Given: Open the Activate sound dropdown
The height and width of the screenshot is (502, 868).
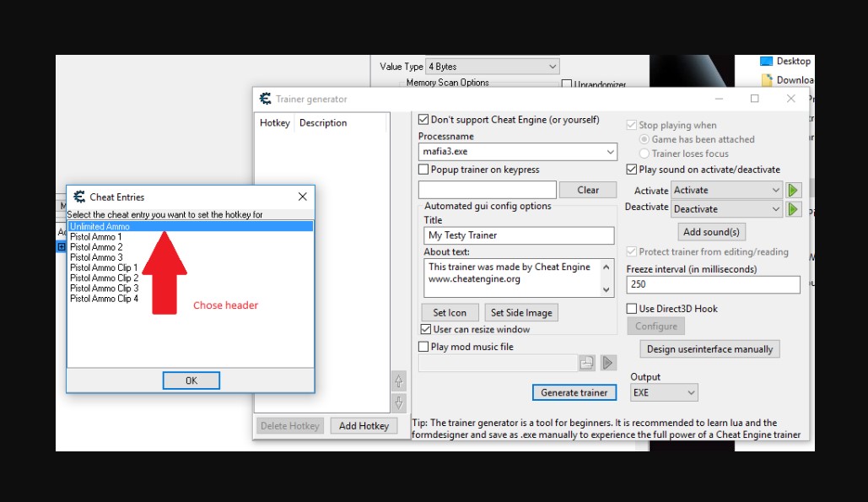Looking at the screenshot, I should (775, 190).
